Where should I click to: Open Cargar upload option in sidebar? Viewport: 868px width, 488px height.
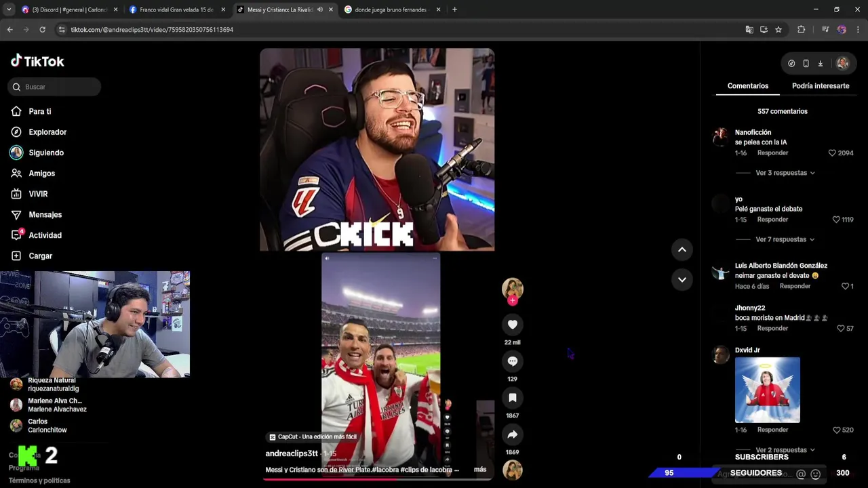(40, 256)
